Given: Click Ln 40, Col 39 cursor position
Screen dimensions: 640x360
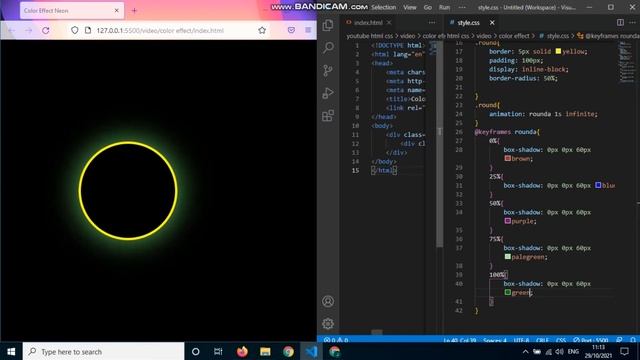Looking at the screenshot, I should 460,340.
